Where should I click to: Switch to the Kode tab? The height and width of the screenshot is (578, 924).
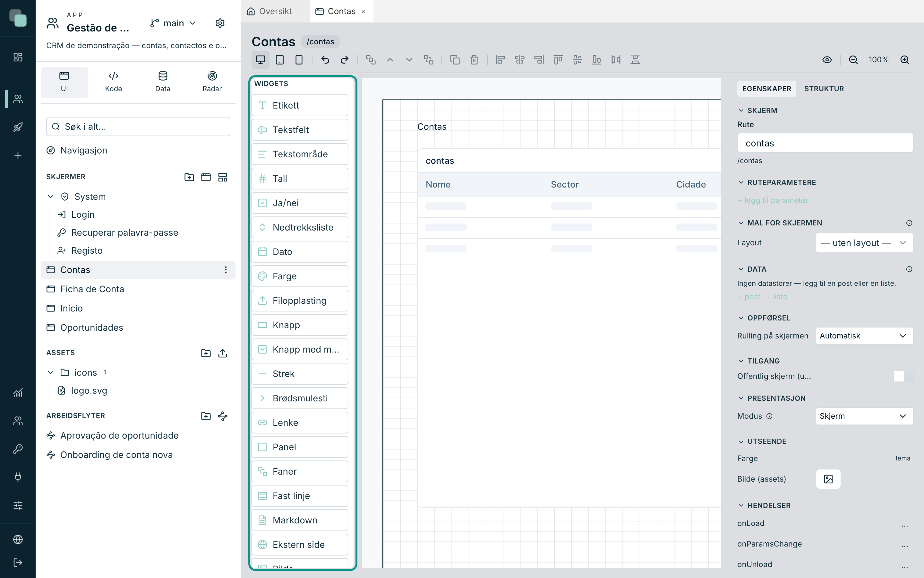(113, 82)
